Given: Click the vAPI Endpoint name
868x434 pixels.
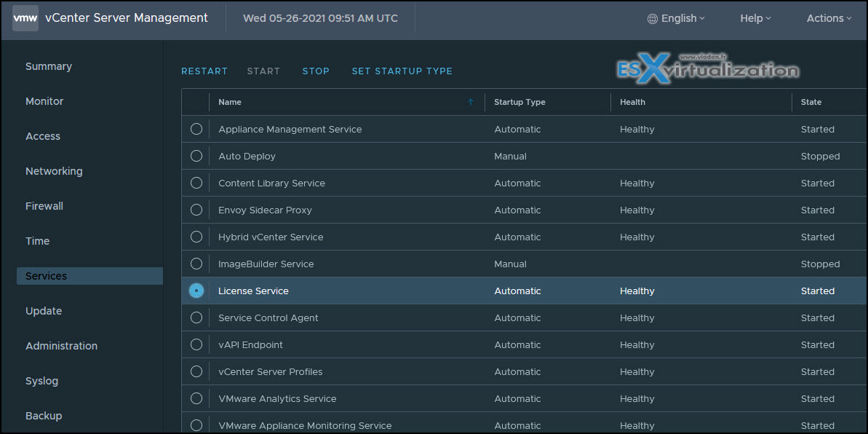Looking at the screenshot, I should pos(251,344).
